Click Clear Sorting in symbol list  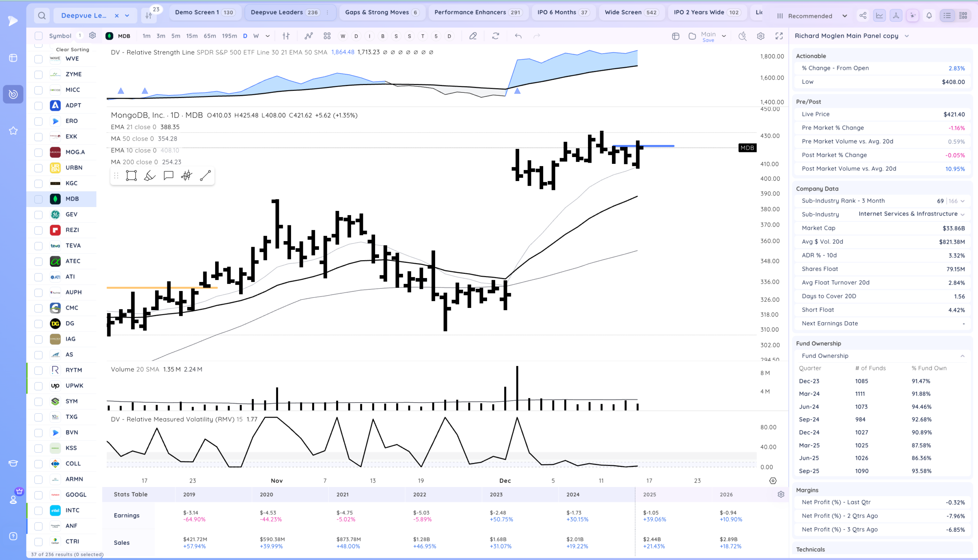(72, 50)
